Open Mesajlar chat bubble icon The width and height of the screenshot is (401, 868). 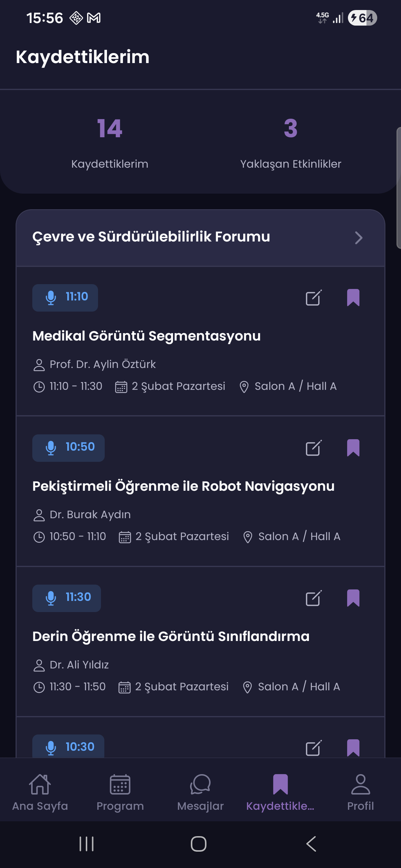tap(200, 784)
